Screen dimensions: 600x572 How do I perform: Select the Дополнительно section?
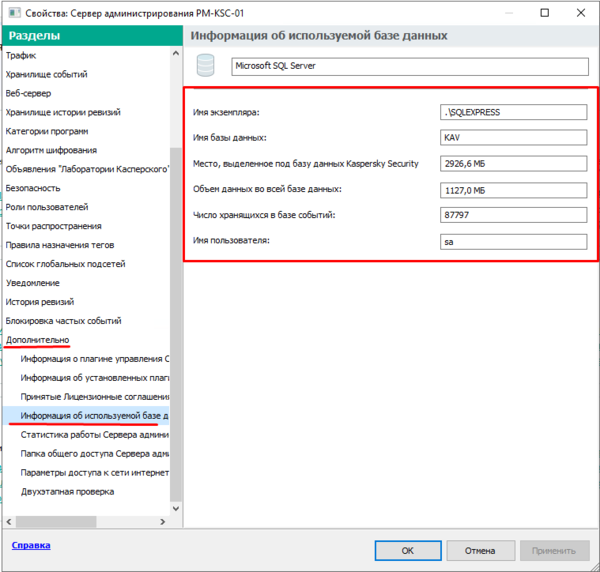click(x=37, y=340)
